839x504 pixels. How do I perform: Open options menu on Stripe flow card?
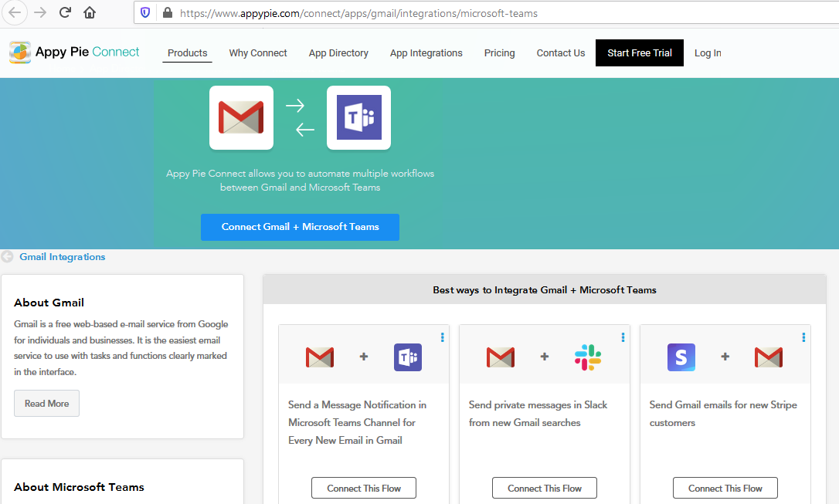(x=803, y=337)
